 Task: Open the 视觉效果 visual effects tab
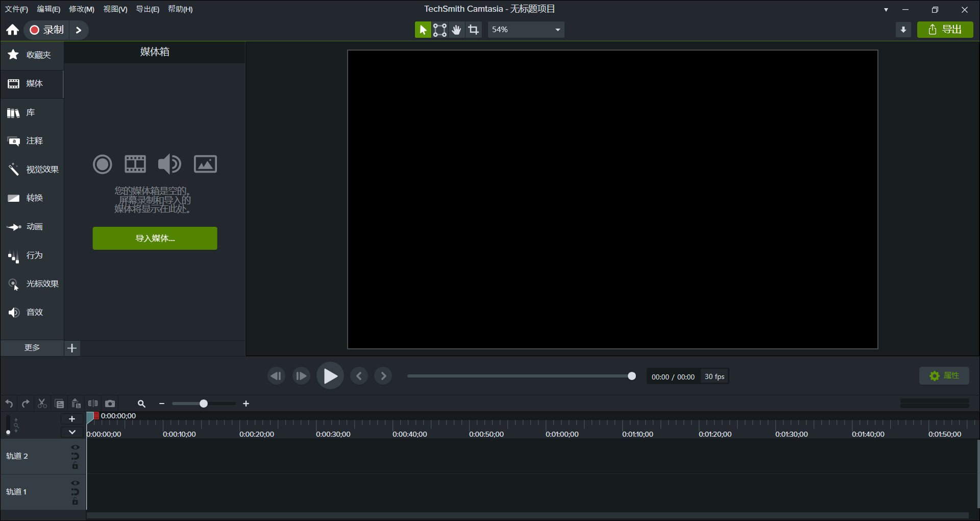click(32, 170)
